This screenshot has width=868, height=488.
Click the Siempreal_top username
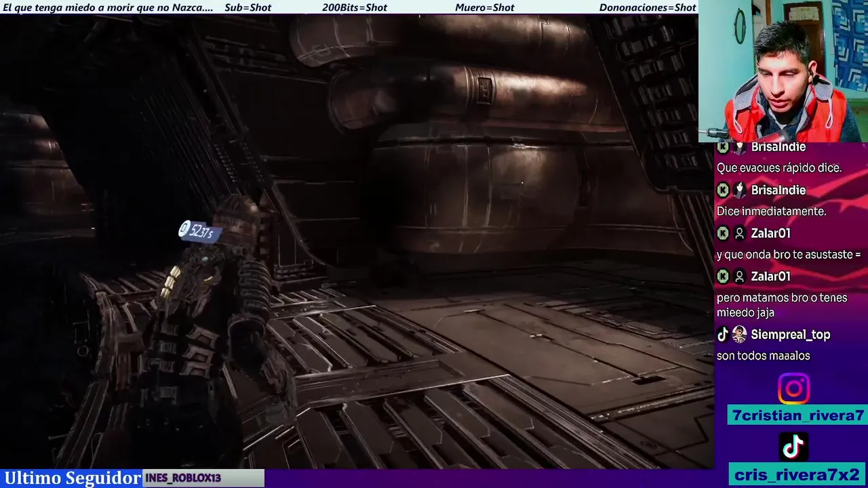click(791, 334)
